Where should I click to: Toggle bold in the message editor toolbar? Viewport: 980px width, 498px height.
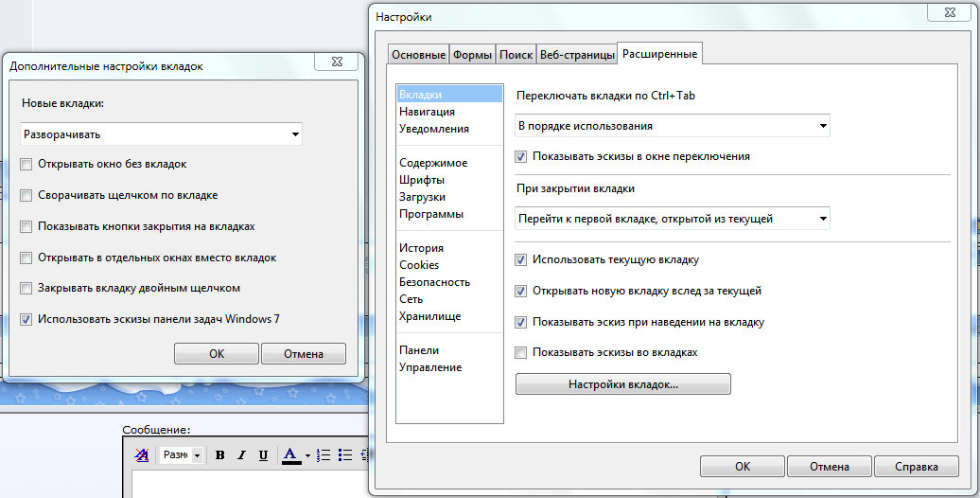coord(220,454)
